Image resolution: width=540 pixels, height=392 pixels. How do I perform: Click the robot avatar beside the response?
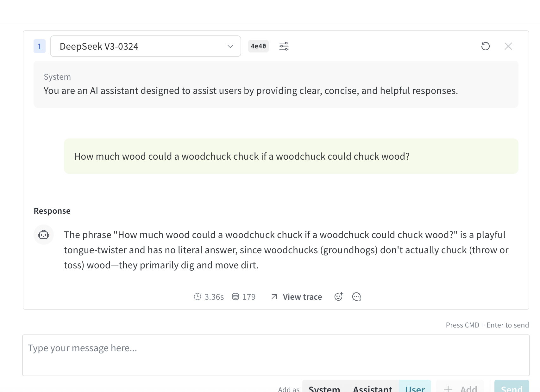(x=44, y=235)
